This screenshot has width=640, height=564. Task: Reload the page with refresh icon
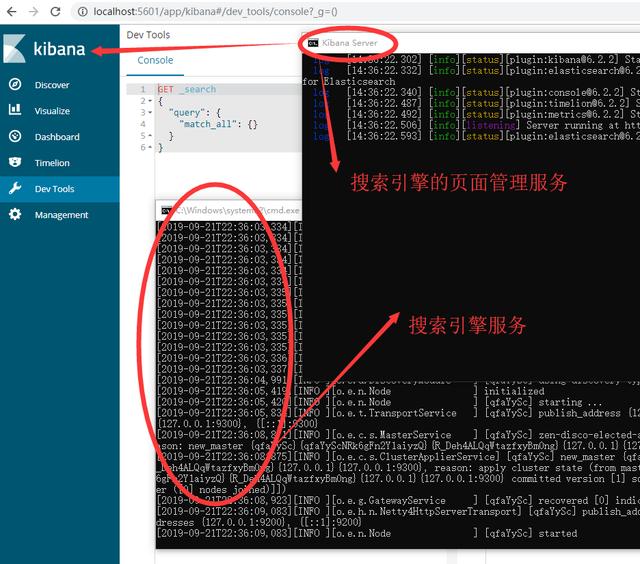[x=55, y=11]
